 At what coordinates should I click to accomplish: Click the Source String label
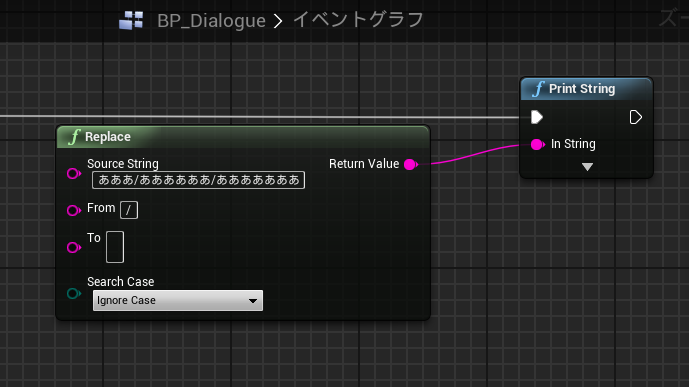(x=123, y=164)
